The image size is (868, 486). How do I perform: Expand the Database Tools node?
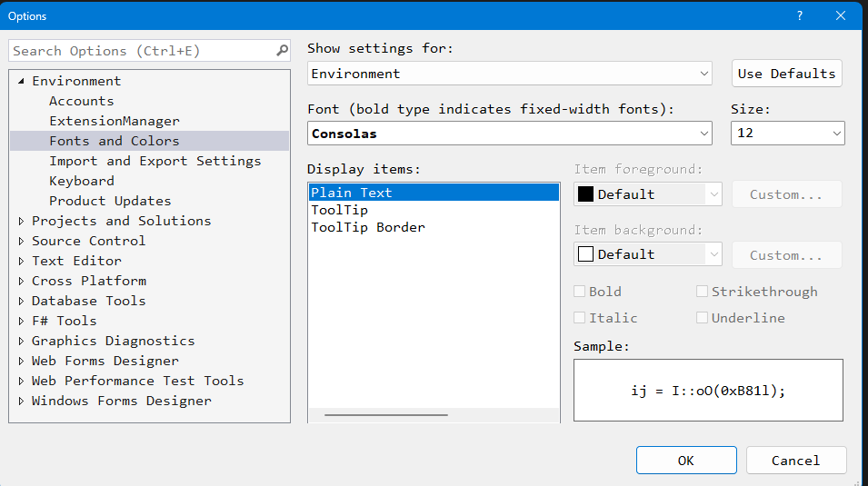point(22,301)
